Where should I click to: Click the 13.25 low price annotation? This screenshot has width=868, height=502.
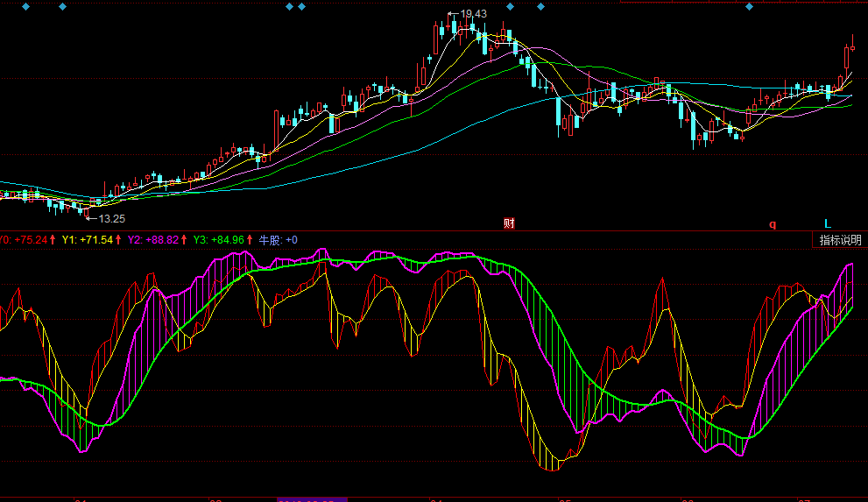click(x=111, y=219)
